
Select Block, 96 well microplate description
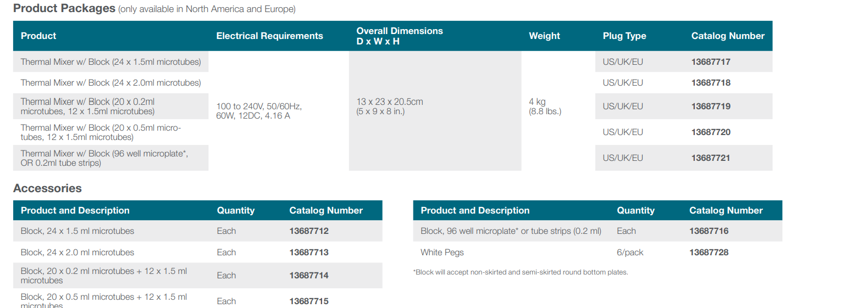(511, 231)
